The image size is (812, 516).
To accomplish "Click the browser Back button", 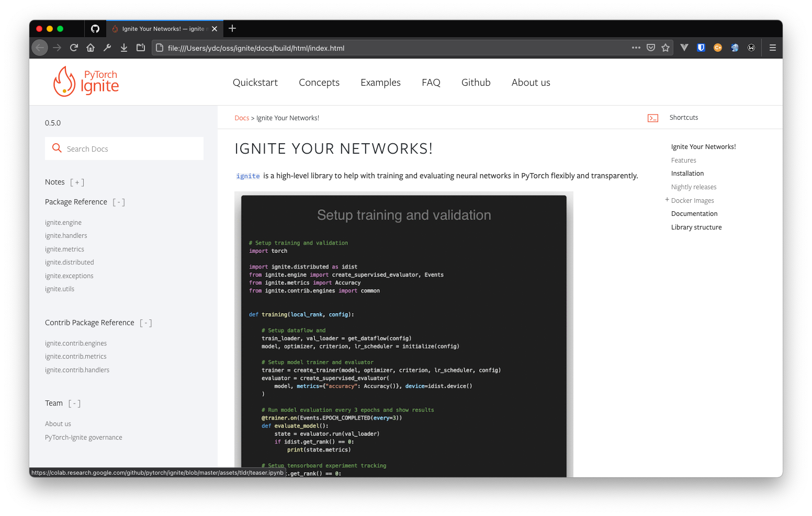I will [x=40, y=48].
